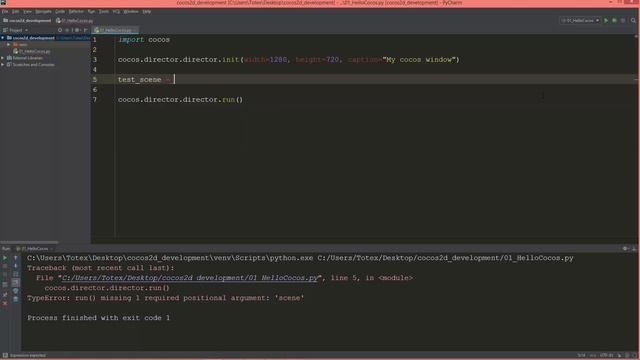Click line number 6 in the gutter
The height and width of the screenshot is (360, 640).
(95, 90)
